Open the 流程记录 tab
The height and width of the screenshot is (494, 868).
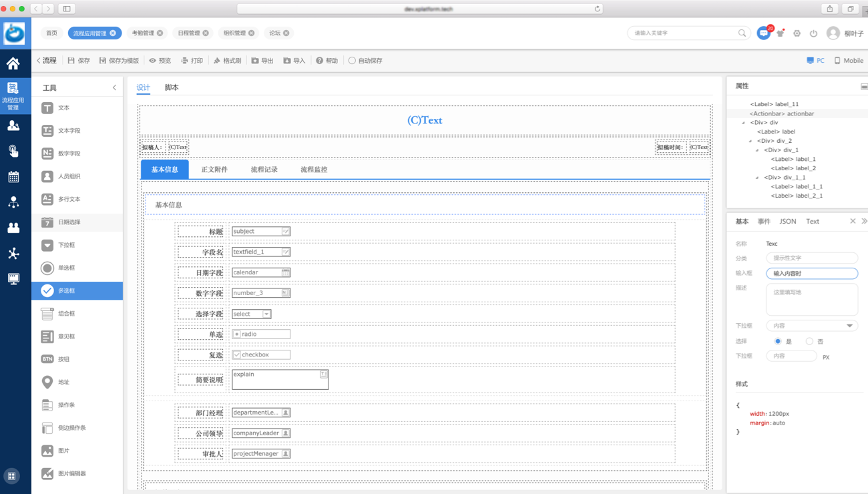[x=264, y=170]
